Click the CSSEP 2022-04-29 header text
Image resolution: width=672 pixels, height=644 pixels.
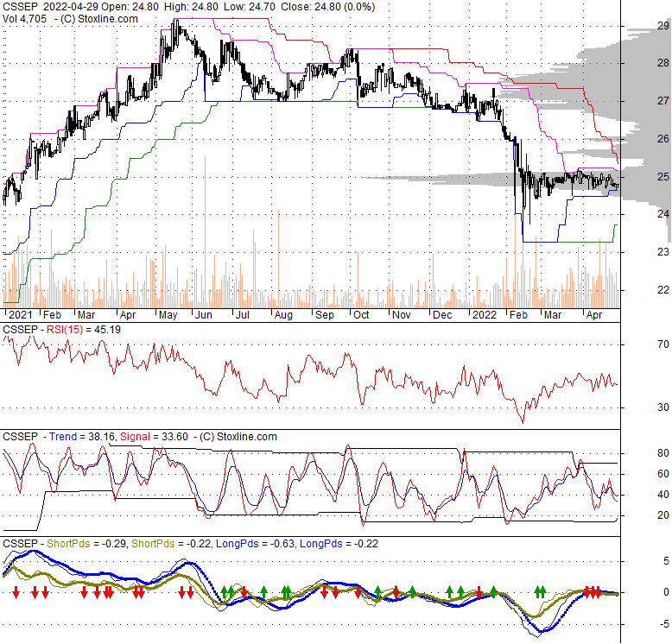pyautogui.click(x=50, y=7)
